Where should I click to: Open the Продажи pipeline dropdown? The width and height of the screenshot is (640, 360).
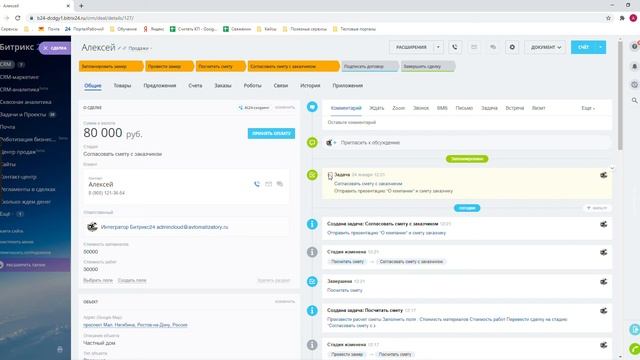(140, 48)
